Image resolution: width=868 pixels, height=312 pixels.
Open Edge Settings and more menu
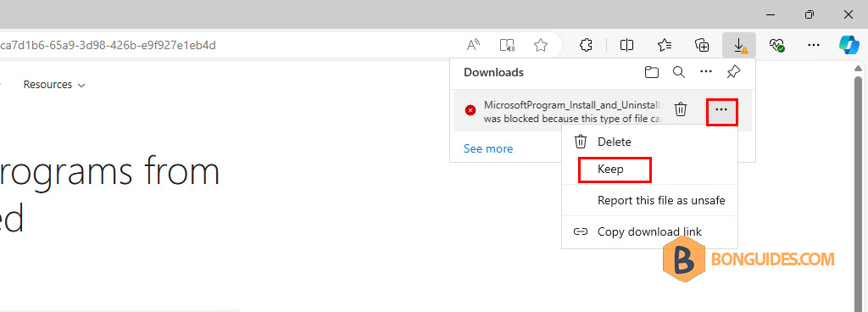click(813, 46)
